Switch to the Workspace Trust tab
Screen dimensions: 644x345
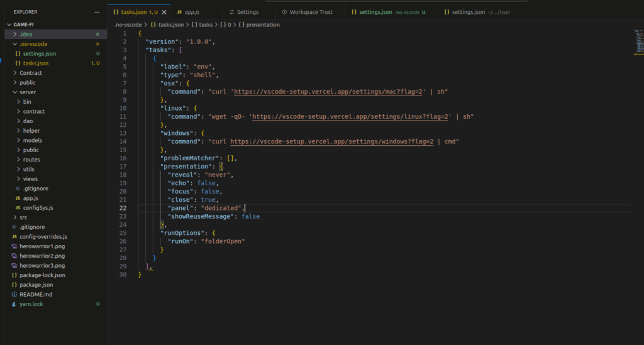[x=310, y=12]
